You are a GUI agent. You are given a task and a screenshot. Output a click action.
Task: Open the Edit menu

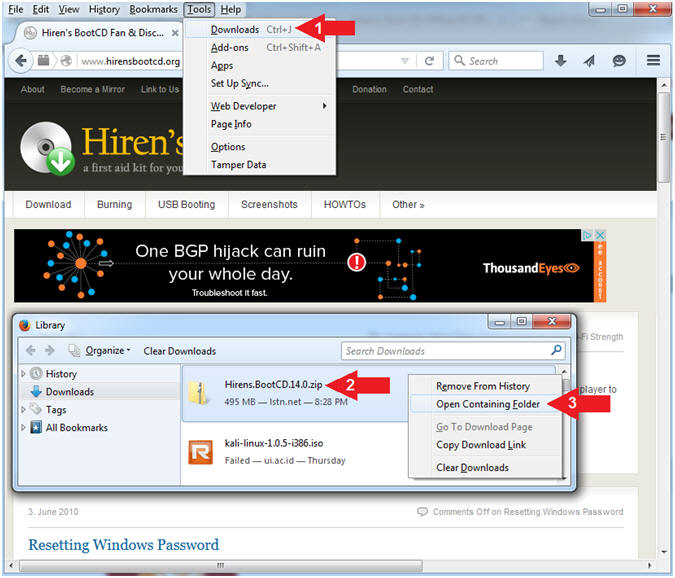[41, 9]
